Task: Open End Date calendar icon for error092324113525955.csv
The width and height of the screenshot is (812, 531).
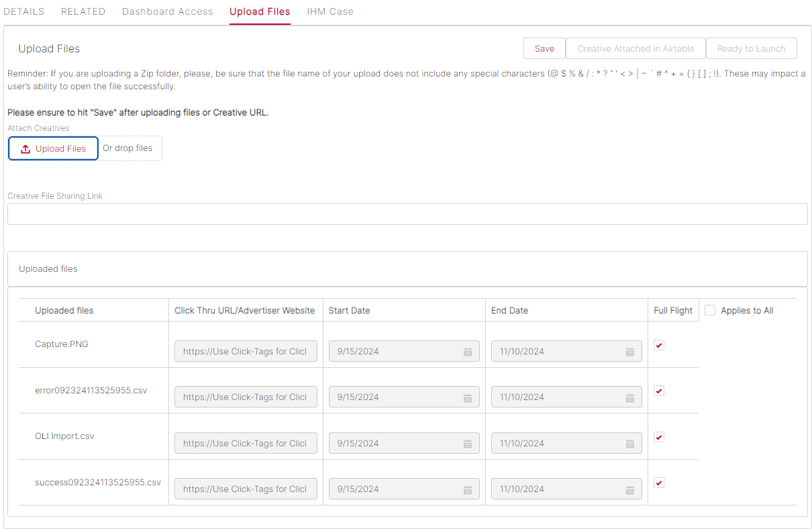Action: (630, 397)
